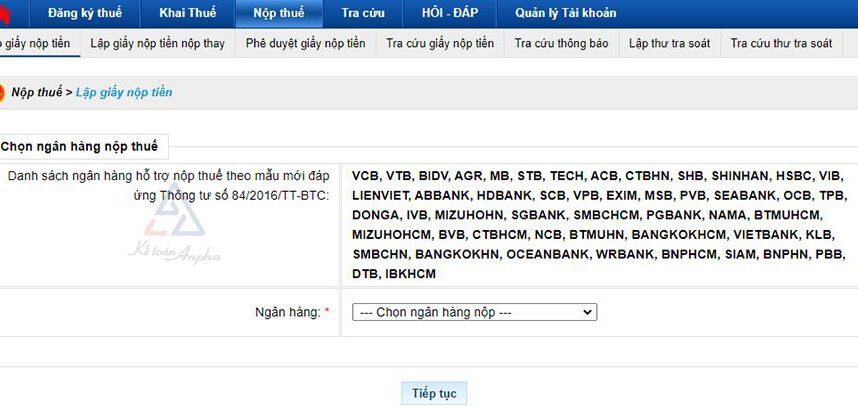The height and width of the screenshot is (406, 858).
Task: Open Quản lý Tài khoản menu
Action: pos(565,13)
